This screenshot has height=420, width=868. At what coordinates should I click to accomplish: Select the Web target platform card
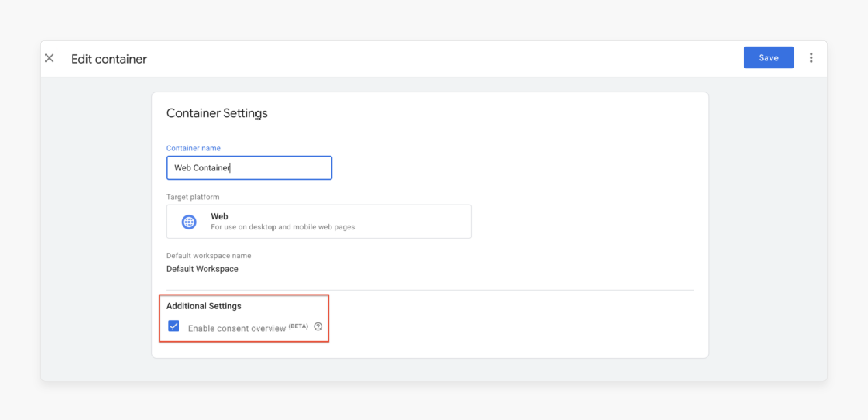pyautogui.click(x=319, y=222)
